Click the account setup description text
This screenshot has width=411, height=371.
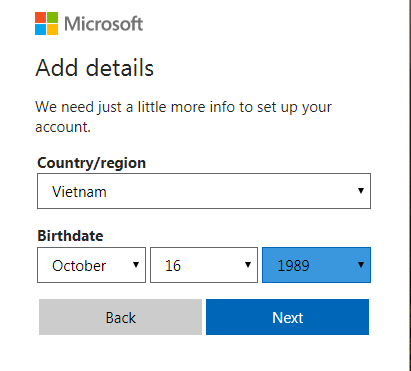coord(183,117)
